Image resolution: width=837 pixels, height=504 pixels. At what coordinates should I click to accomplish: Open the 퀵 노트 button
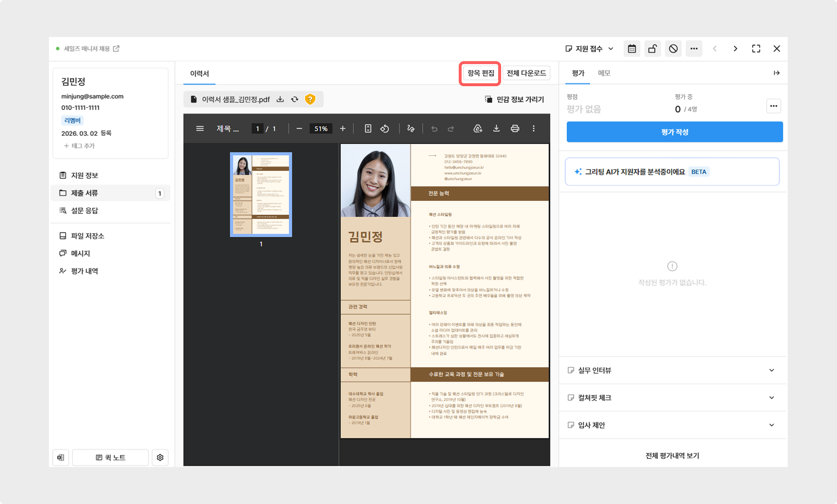(111, 457)
